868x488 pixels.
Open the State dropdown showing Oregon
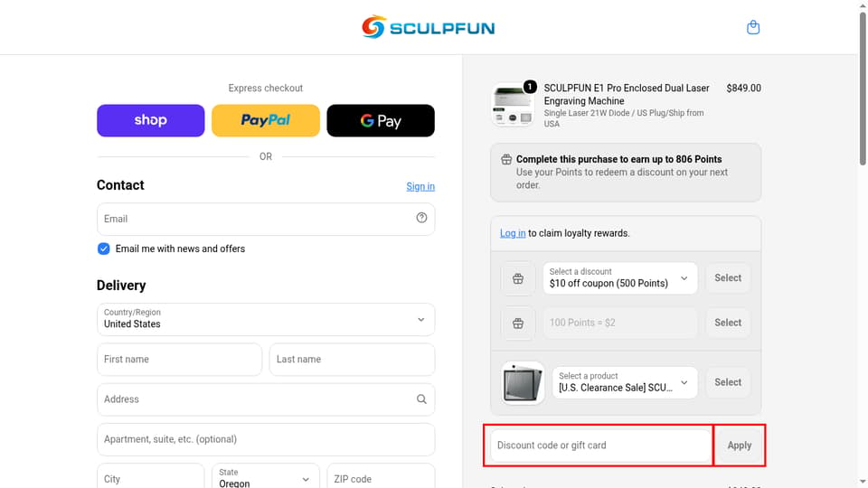pos(266,476)
